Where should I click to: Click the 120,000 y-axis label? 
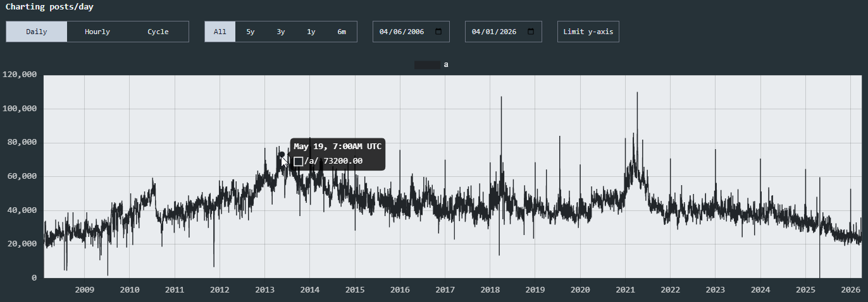tap(20, 75)
